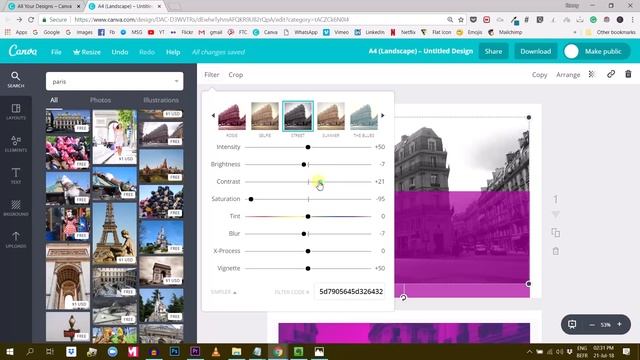Click Undo in the header
The height and width of the screenshot is (360, 640).
point(120,52)
